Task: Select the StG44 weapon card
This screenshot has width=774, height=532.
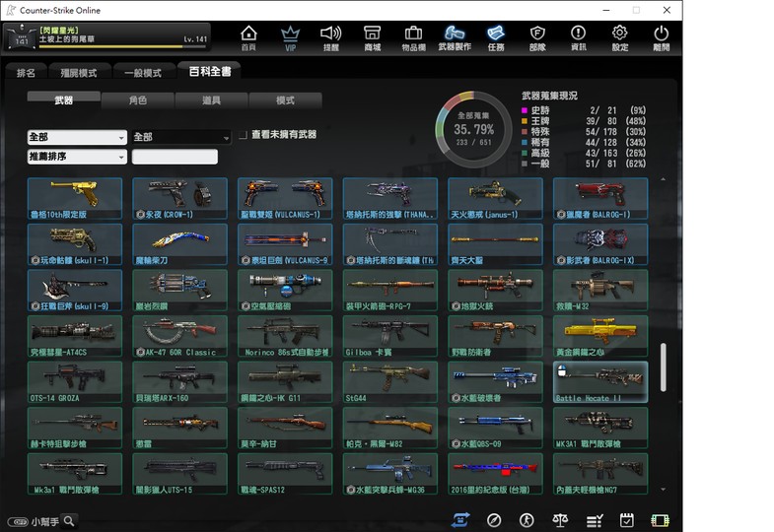Action: point(390,382)
